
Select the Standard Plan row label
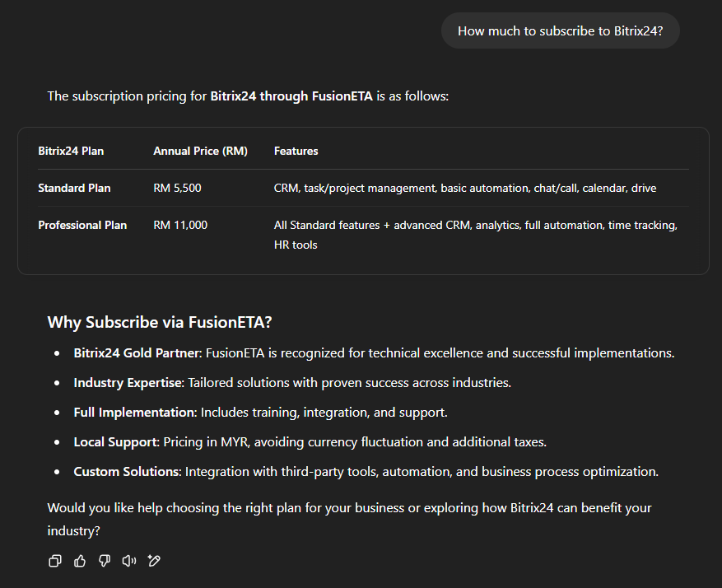tap(74, 188)
